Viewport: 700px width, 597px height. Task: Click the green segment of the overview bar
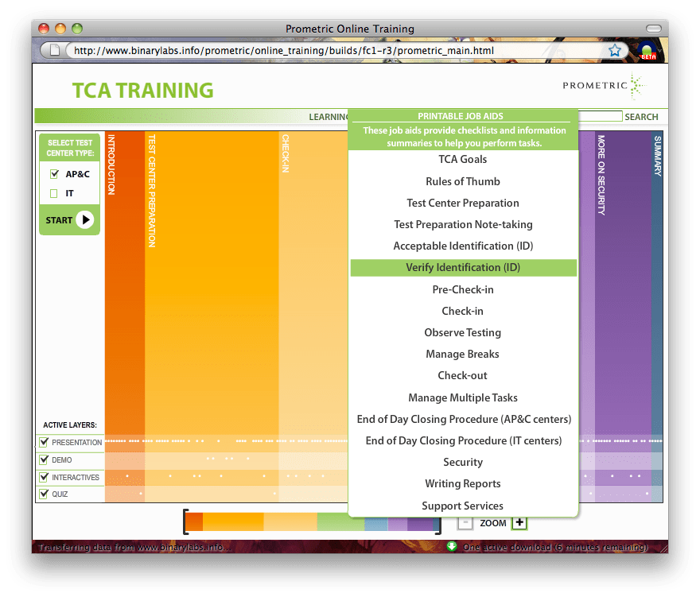340,522
